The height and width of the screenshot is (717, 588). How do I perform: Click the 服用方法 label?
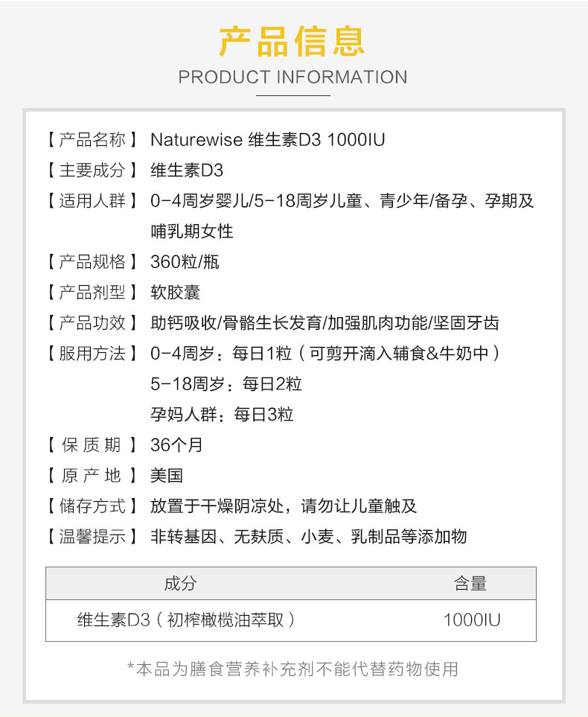tap(92, 353)
